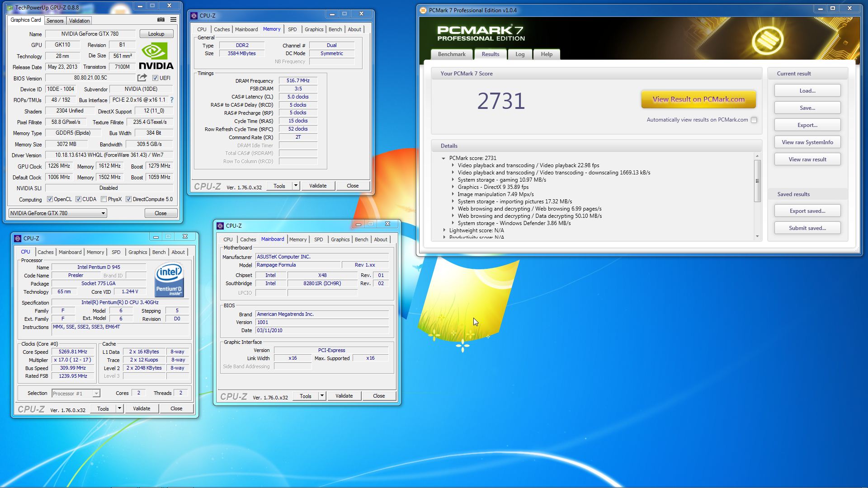Image resolution: width=868 pixels, height=488 pixels.
Task: Switch to the Validation tab in GPU-Z
Action: pyautogui.click(x=80, y=21)
